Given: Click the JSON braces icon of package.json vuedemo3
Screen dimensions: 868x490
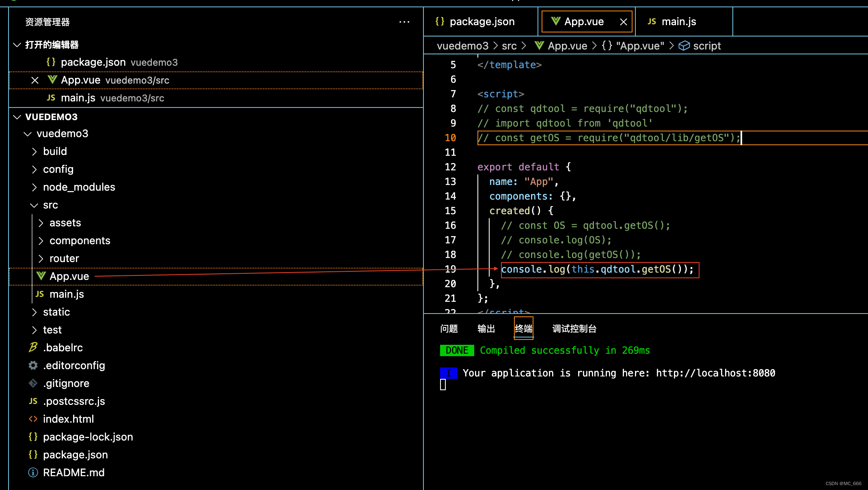Looking at the screenshot, I should (51, 62).
